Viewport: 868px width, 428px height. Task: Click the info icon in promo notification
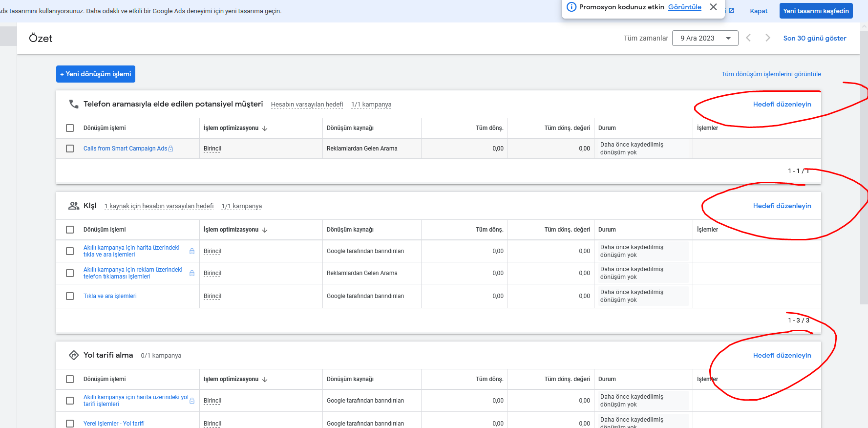coord(571,7)
